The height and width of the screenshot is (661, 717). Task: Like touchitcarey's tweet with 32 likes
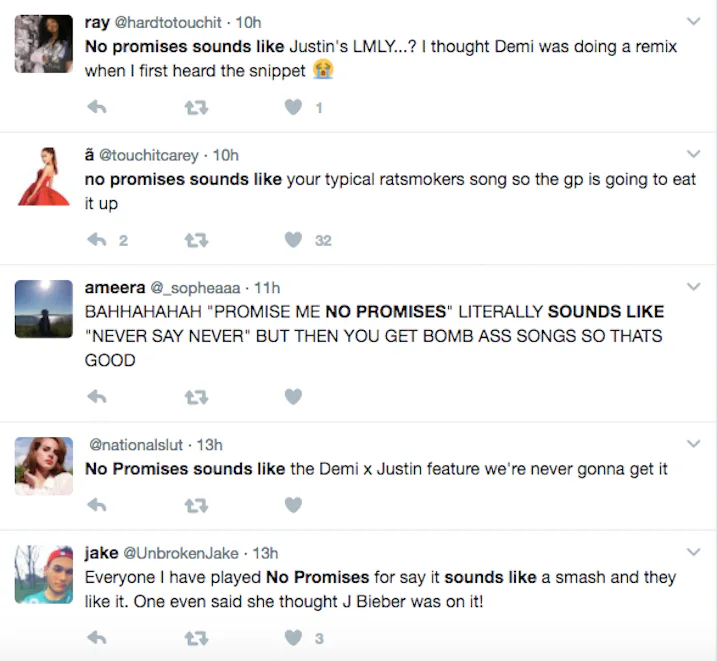click(x=293, y=240)
